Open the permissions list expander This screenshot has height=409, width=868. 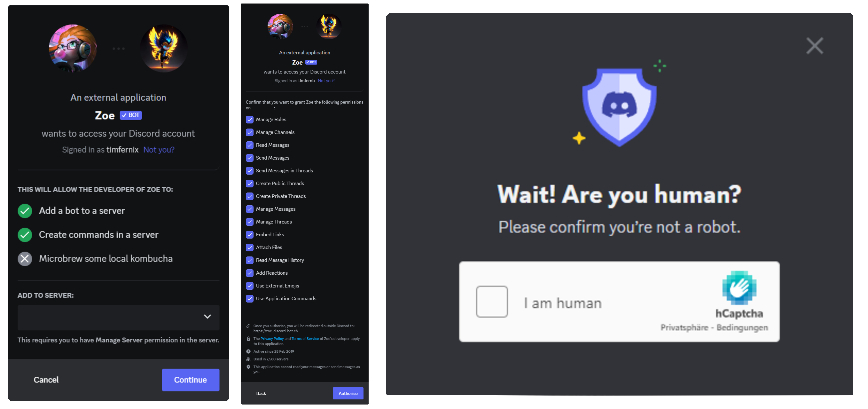[x=208, y=317]
